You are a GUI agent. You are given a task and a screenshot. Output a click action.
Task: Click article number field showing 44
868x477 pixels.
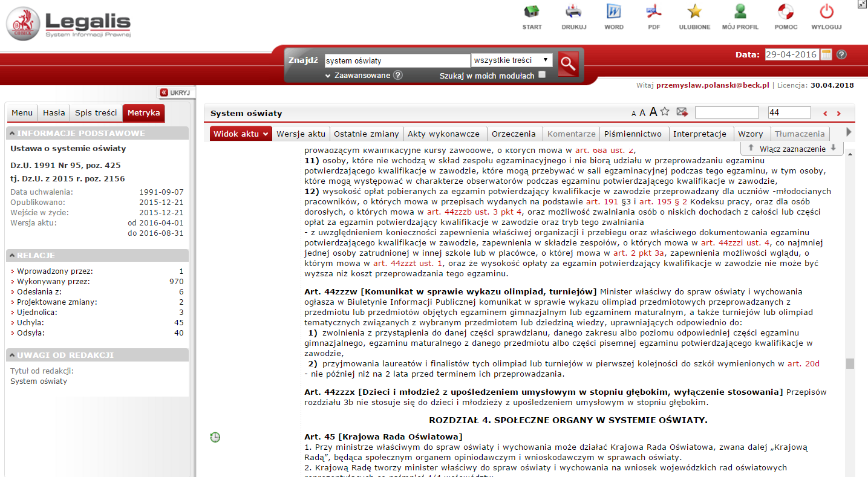[x=789, y=112]
